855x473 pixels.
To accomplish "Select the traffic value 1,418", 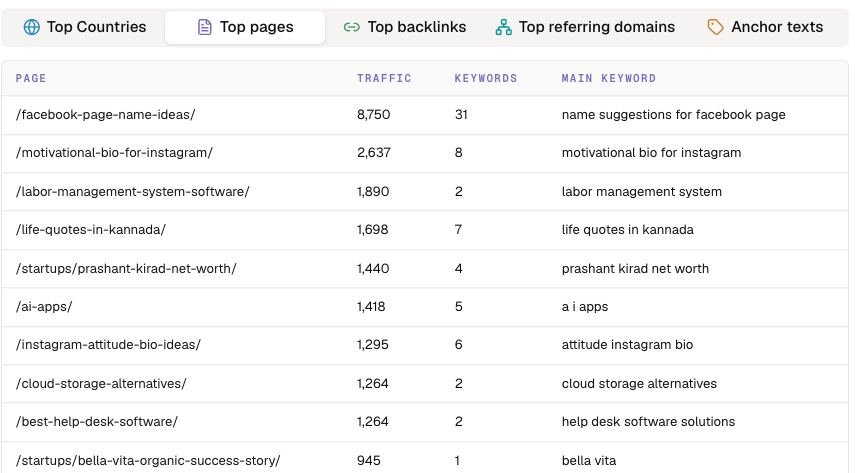I will [371, 307].
